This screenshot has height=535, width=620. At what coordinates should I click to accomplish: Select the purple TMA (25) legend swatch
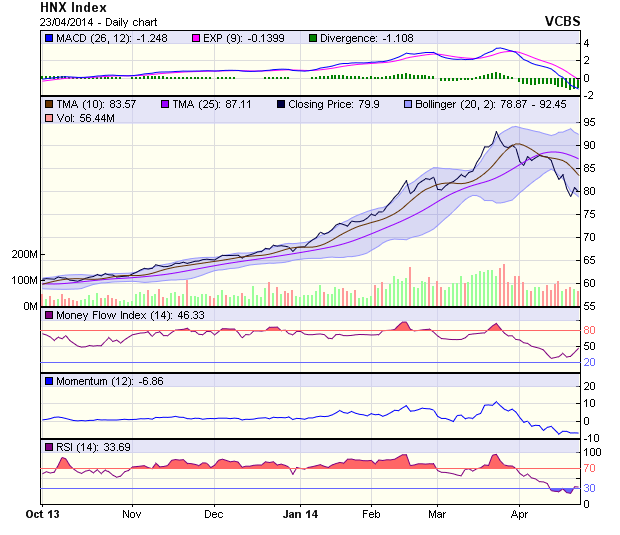(x=166, y=103)
